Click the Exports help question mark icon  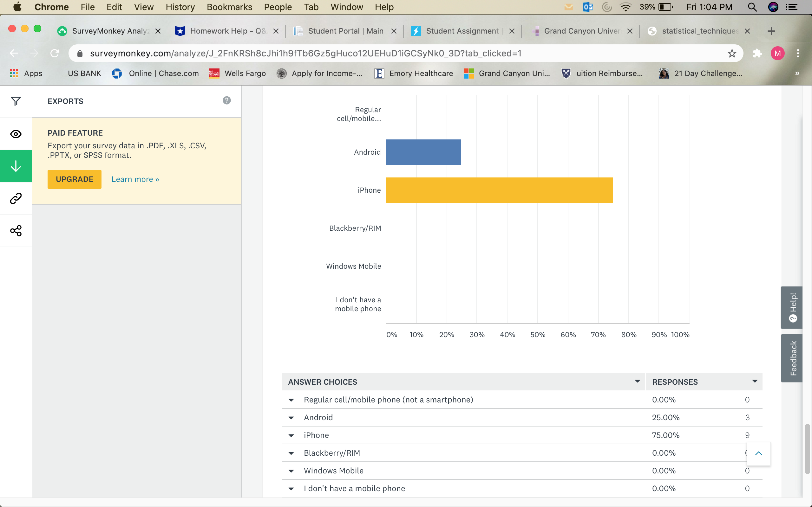pos(226,100)
